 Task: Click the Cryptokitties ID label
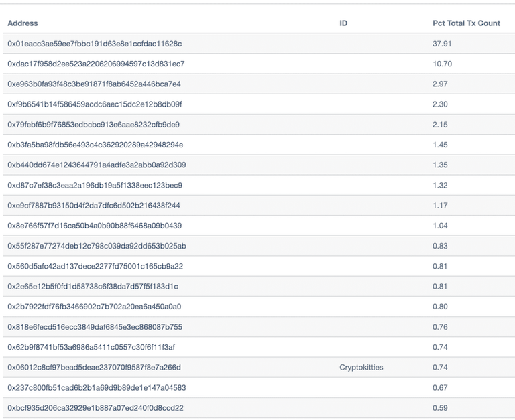tap(361, 368)
